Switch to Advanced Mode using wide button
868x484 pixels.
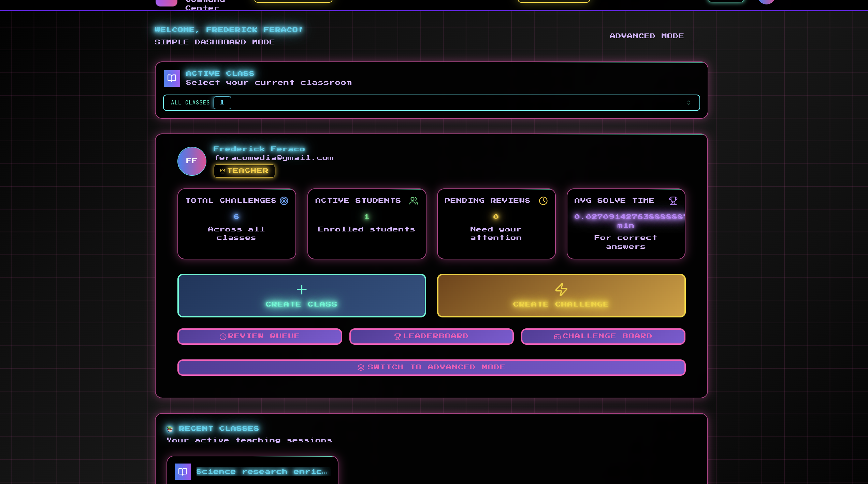[431, 367]
